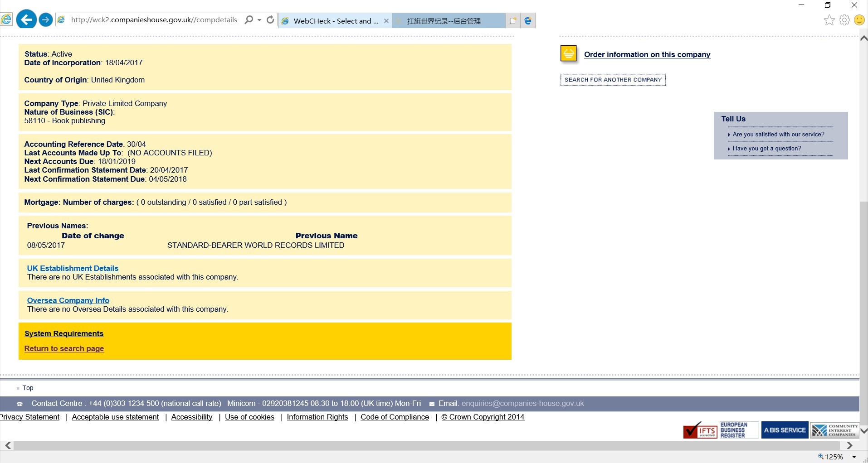868x463 pixels.
Task: Click the smiley feedback icon
Action: tap(859, 20)
